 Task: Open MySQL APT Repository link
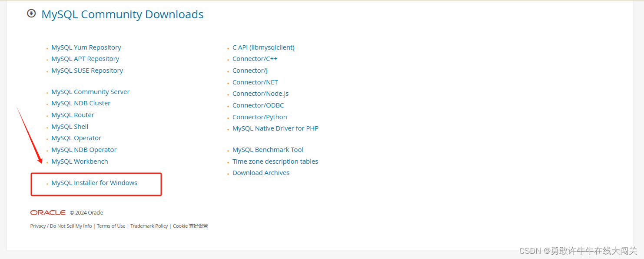click(x=85, y=59)
